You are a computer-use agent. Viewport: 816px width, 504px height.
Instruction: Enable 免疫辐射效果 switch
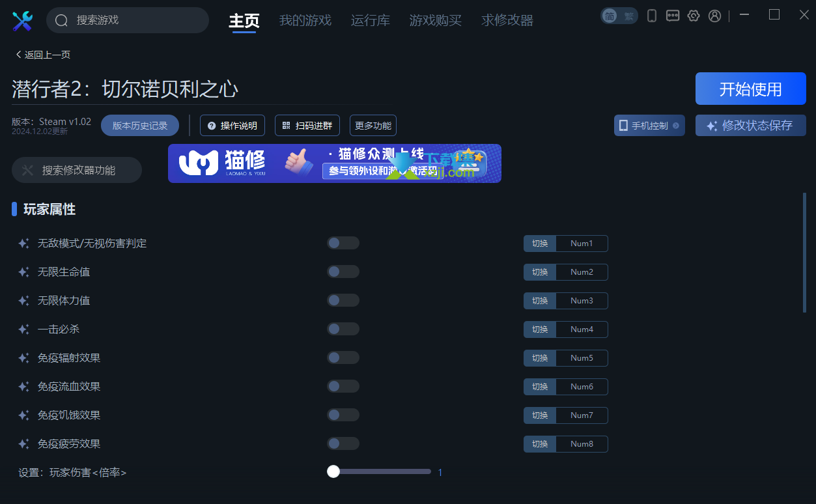343,357
